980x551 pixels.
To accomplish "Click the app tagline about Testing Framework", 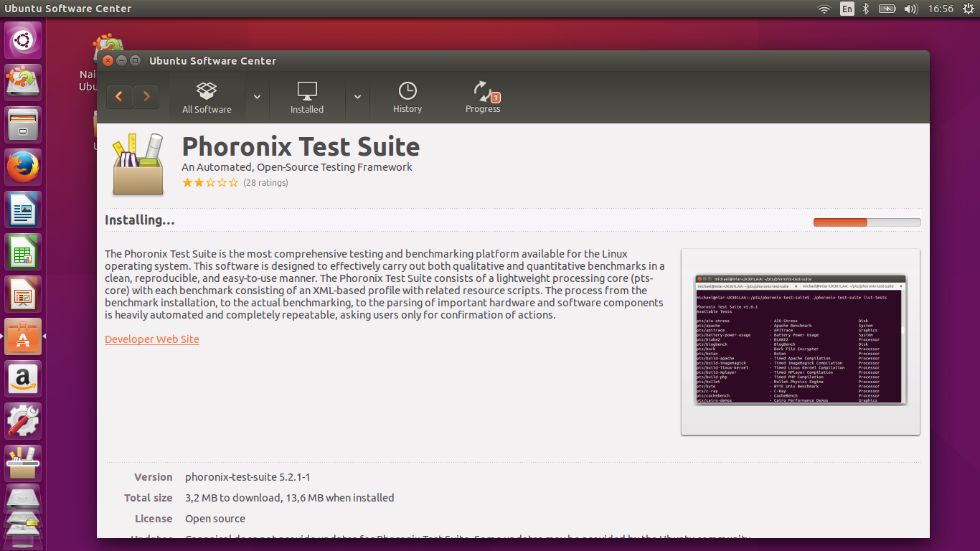I will coord(297,167).
